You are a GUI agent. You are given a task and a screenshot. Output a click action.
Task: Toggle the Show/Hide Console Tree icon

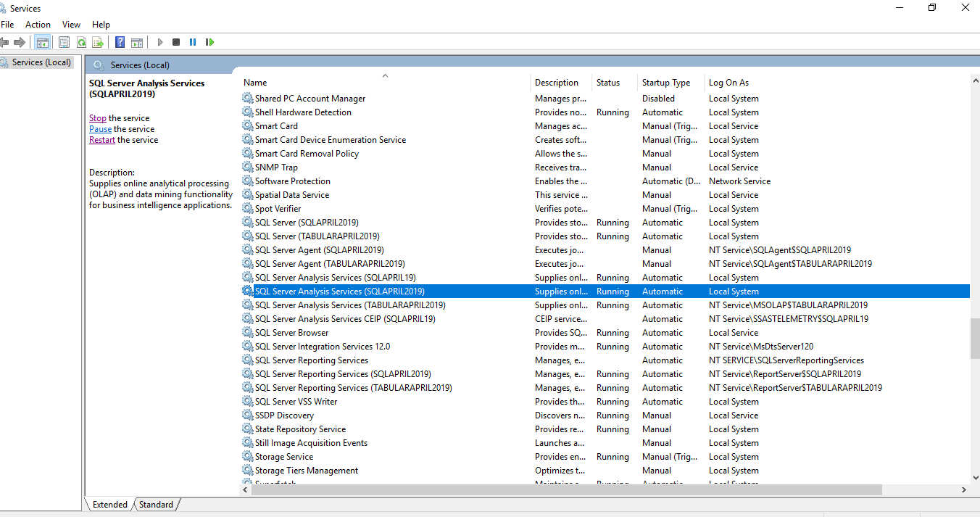[x=43, y=42]
